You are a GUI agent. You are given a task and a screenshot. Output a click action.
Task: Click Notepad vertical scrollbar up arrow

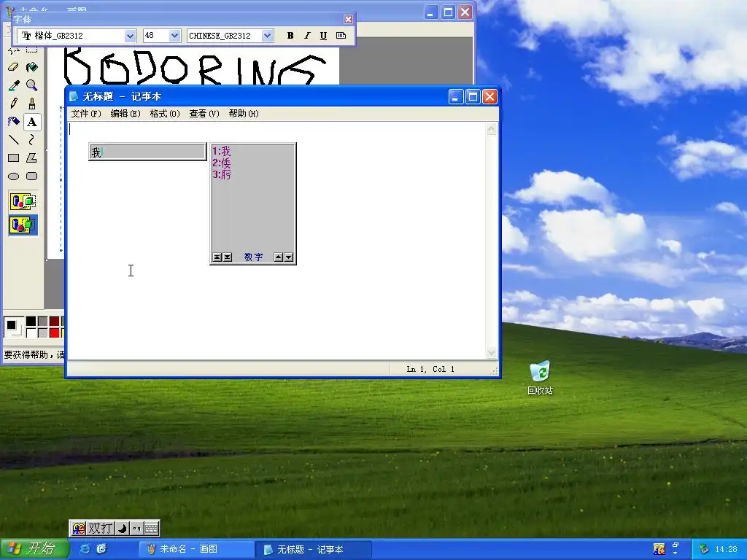[492, 128]
